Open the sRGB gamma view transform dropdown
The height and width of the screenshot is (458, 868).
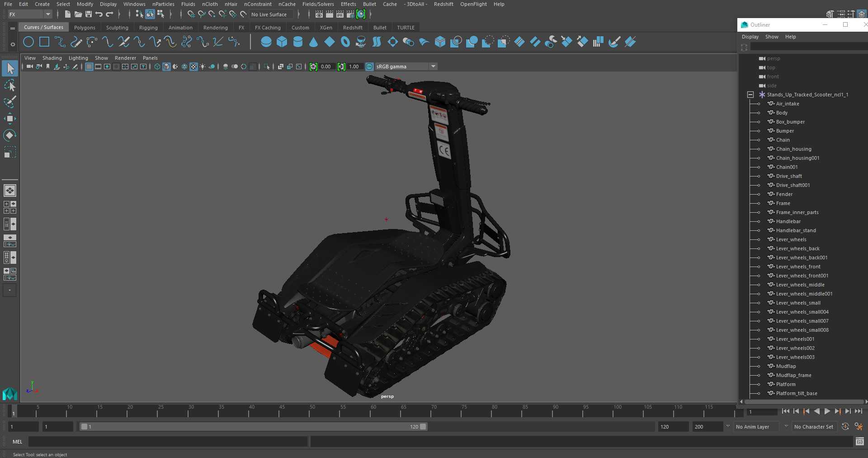pyautogui.click(x=406, y=67)
